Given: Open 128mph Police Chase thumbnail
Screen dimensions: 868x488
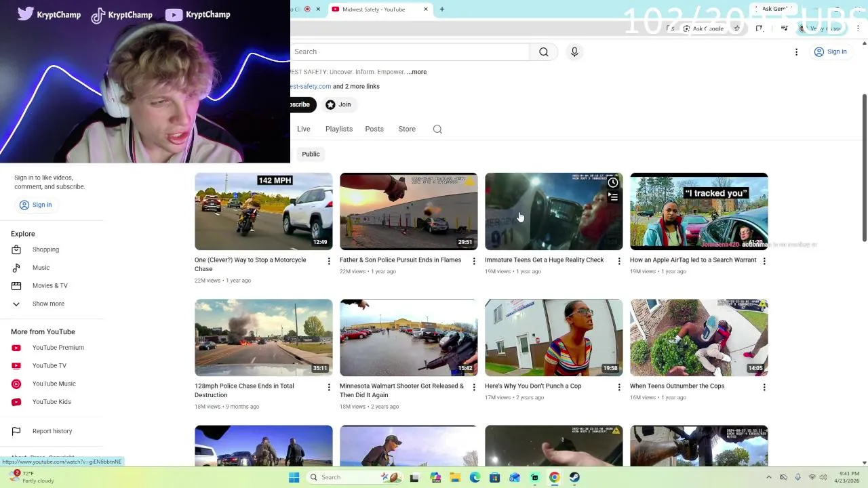Looking at the screenshot, I should (x=264, y=338).
